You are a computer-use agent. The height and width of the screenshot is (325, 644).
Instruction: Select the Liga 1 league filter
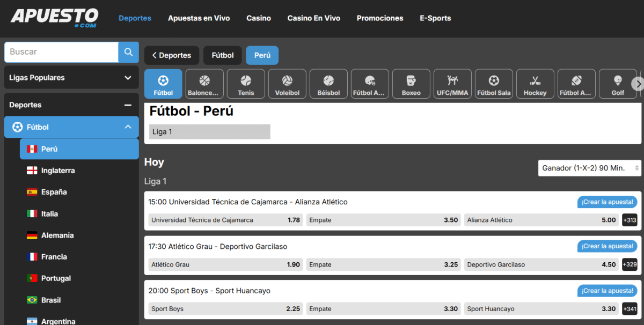pyautogui.click(x=210, y=131)
